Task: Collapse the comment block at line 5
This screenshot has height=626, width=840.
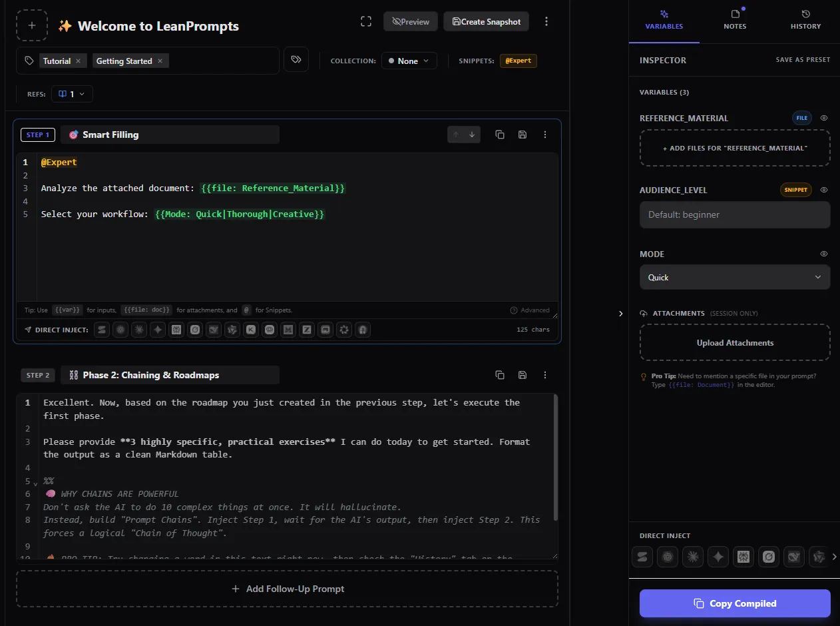Action: click(x=35, y=483)
